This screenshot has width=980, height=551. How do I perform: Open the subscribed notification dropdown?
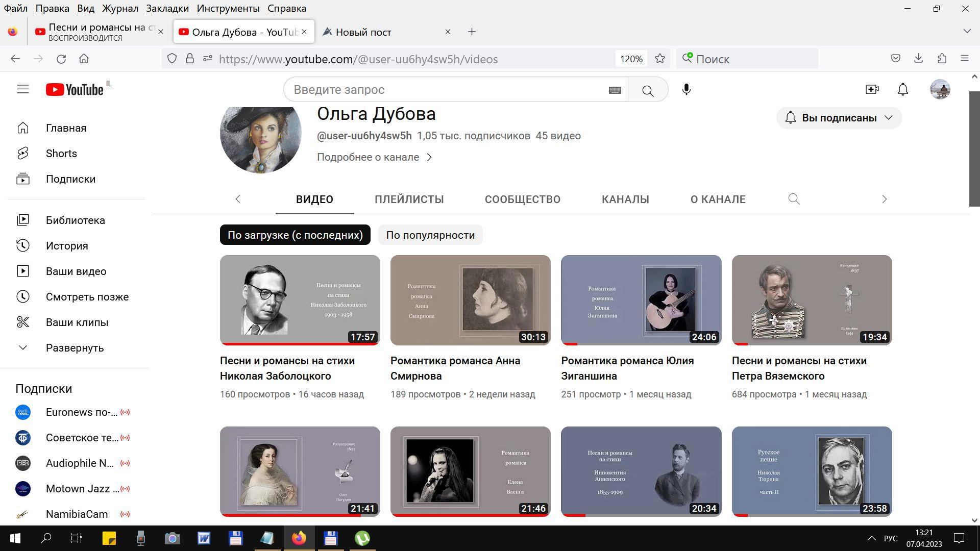pos(839,118)
